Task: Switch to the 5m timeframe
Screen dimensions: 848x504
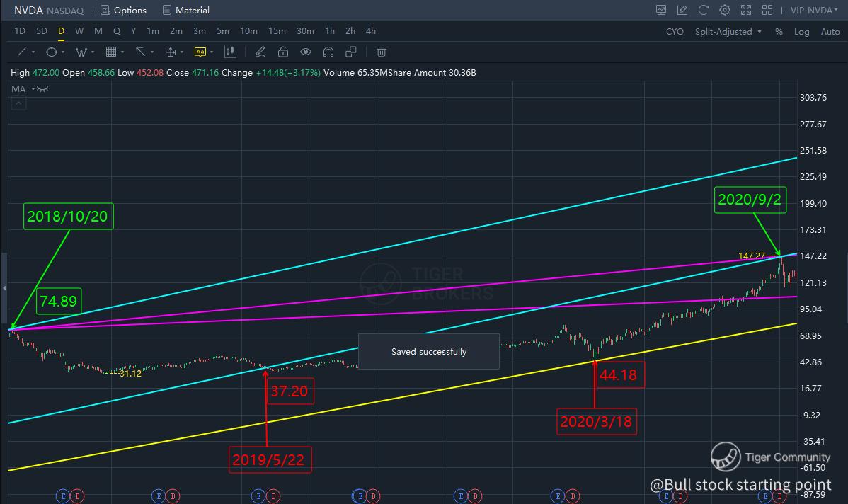Action: click(x=223, y=31)
